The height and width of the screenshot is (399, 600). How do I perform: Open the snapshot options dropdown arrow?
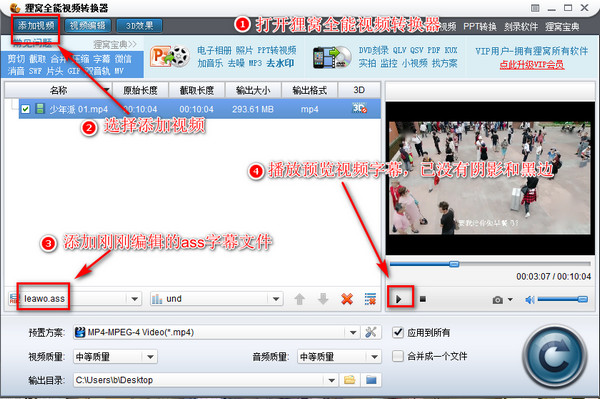coord(510,300)
